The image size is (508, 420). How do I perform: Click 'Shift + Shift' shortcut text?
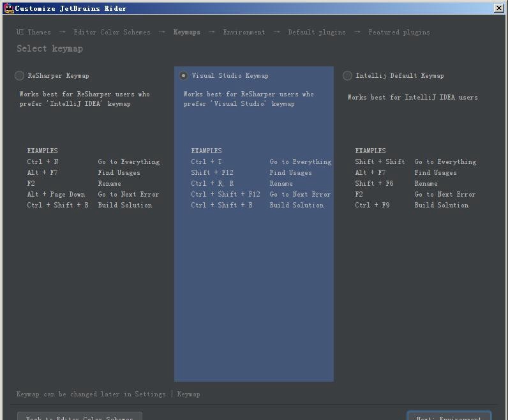pos(380,161)
